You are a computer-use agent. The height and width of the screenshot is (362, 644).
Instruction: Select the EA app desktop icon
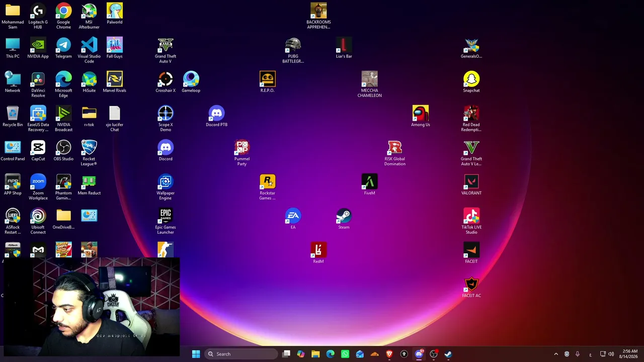coord(293,219)
